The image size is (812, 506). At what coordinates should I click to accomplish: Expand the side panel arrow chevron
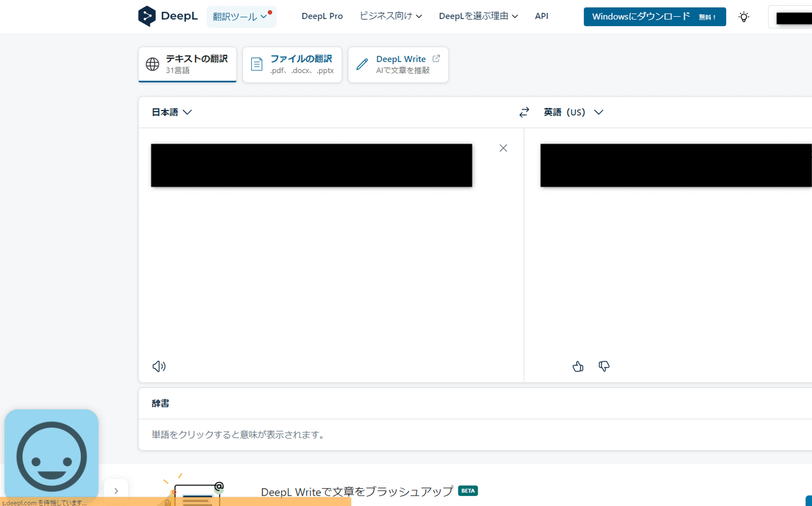116,491
